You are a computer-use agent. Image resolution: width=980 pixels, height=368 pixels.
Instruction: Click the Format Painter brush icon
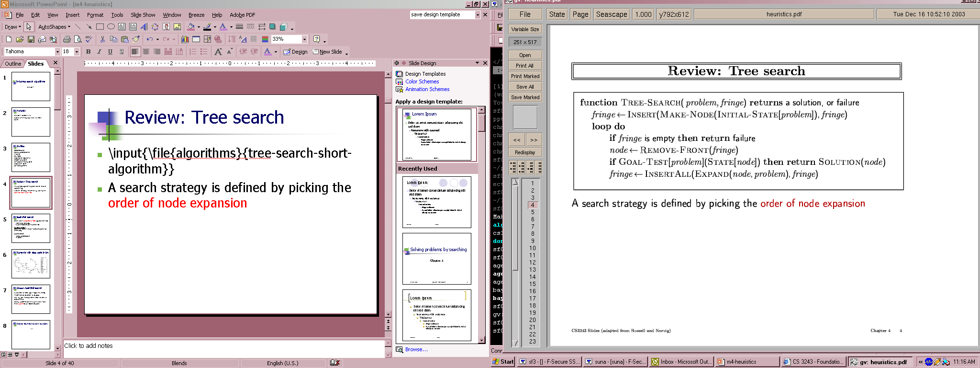pyautogui.click(x=136, y=39)
